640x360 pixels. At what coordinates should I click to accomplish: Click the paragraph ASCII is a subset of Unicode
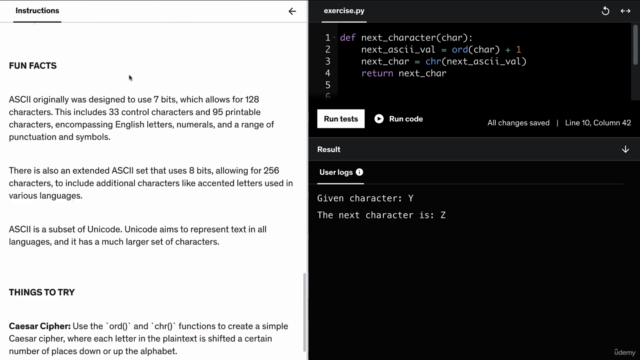[x=138, y=236]
